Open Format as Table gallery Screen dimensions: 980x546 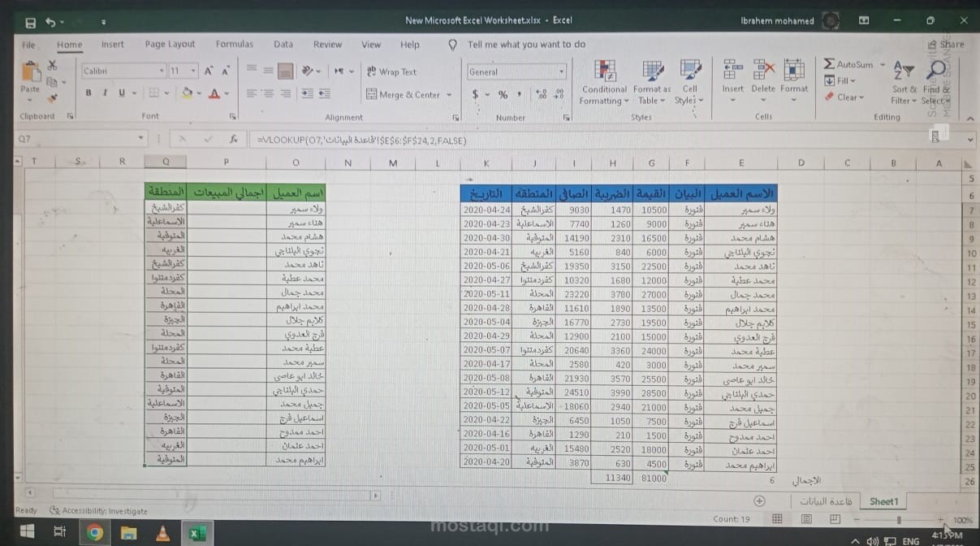pos(652,82)
